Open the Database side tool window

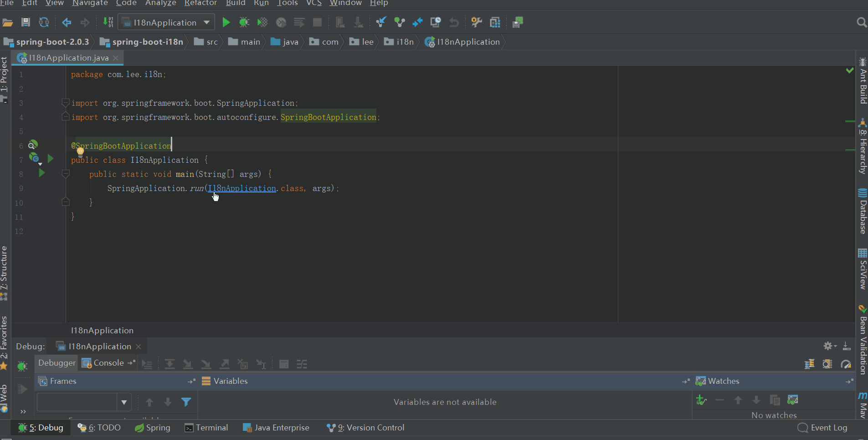pyautogui.click(x=863, y=211)
